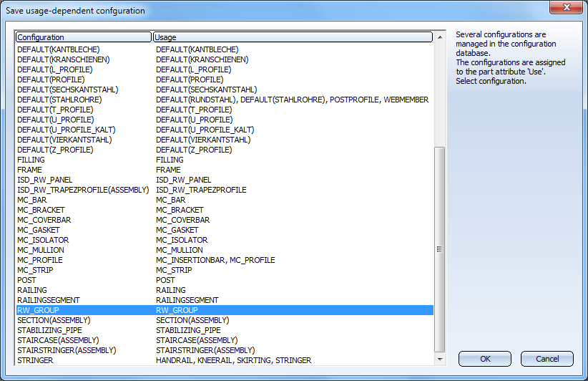
Task: Select the ISD_RW_TRAPEZPROFILE(ASSEMBLY) configuration row
Action: coord(225,190)
